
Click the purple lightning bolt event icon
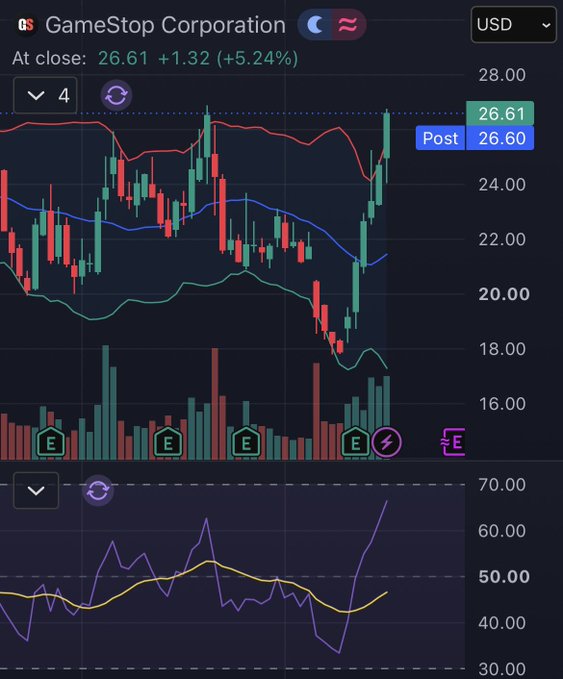(x=387, y=442)
